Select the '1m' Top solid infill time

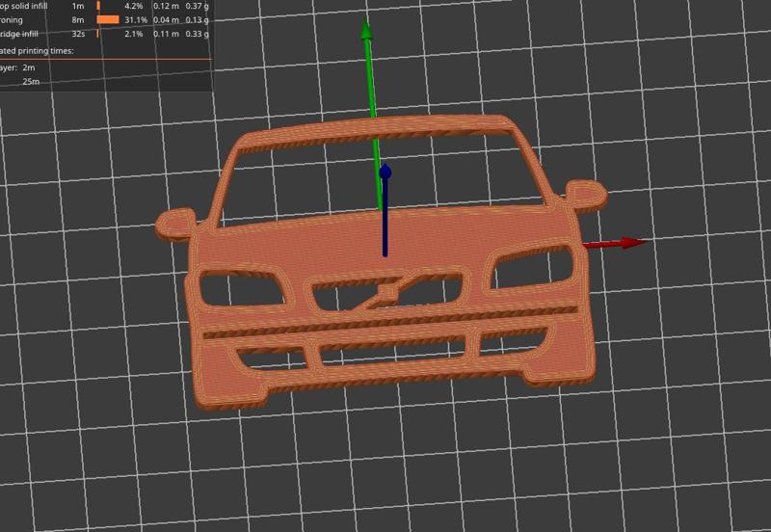pos(78,7)
